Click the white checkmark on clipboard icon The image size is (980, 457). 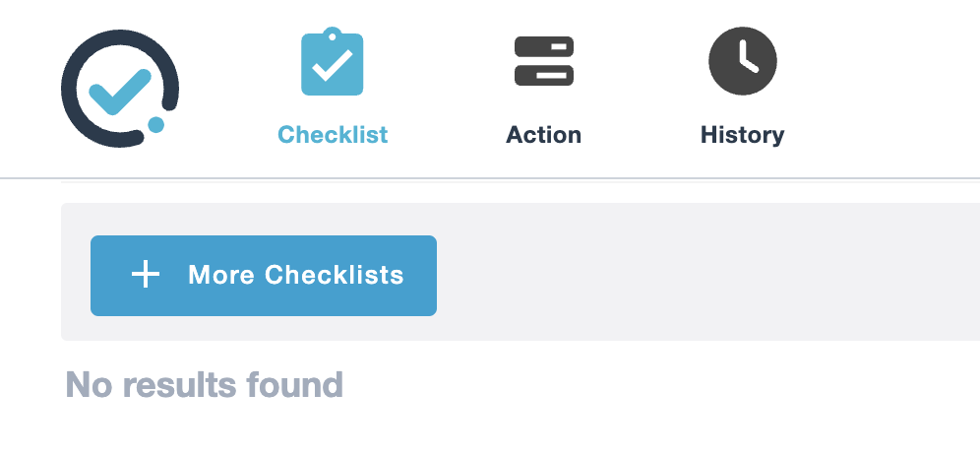(x=333, y=67)
